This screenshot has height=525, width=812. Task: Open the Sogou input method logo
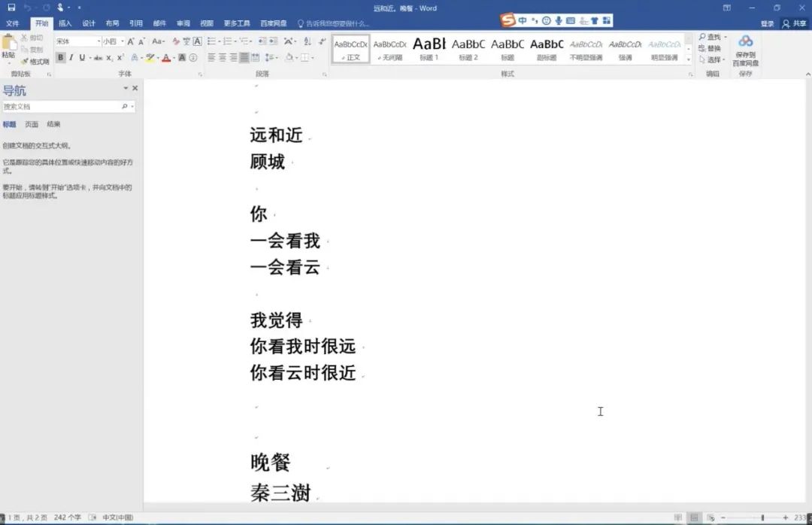pyautogui.click(x=507, y=20)
